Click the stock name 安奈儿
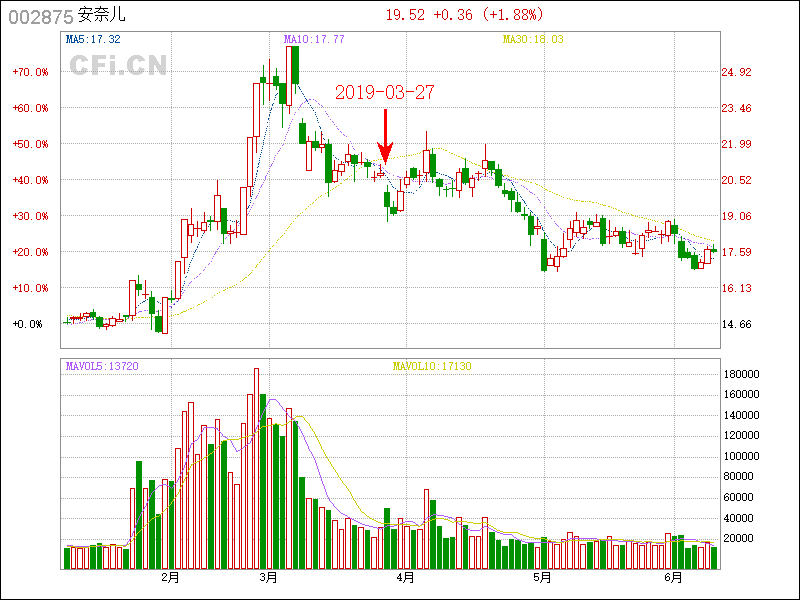 point(102,16)
